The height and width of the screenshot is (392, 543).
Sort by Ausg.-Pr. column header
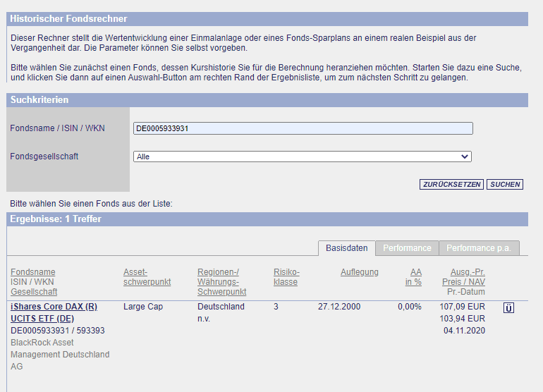[x=468, y=272]
